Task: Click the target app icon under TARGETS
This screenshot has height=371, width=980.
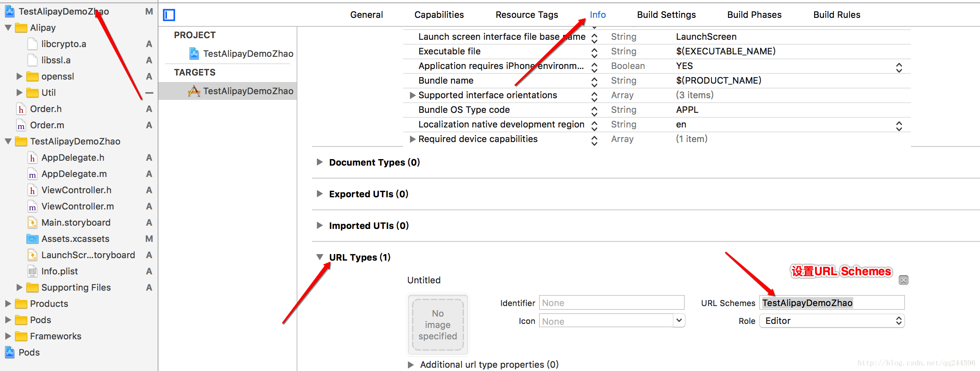Action: coord(194,91)
